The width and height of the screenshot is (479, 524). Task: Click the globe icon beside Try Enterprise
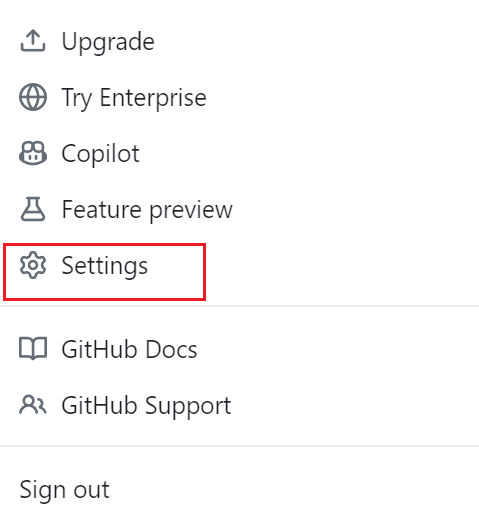[33, 97]
